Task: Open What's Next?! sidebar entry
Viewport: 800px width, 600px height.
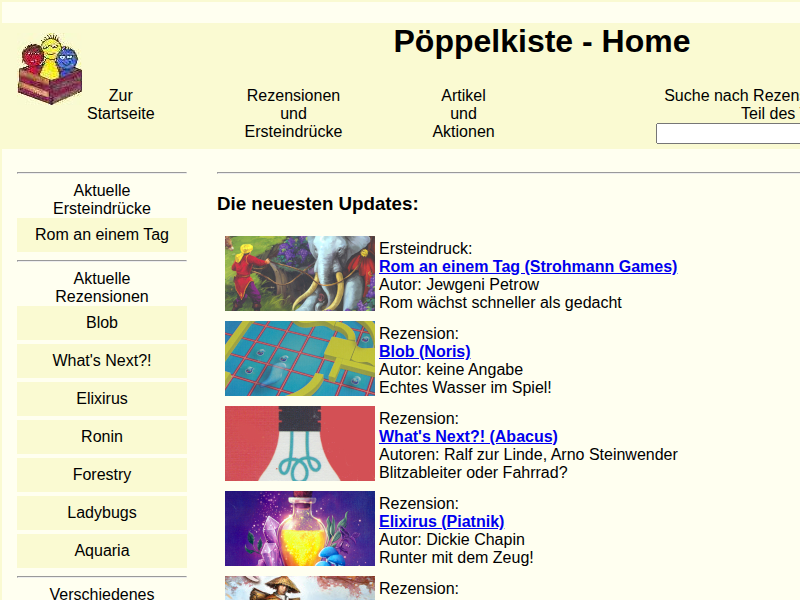Action: (x=102, y=361)
